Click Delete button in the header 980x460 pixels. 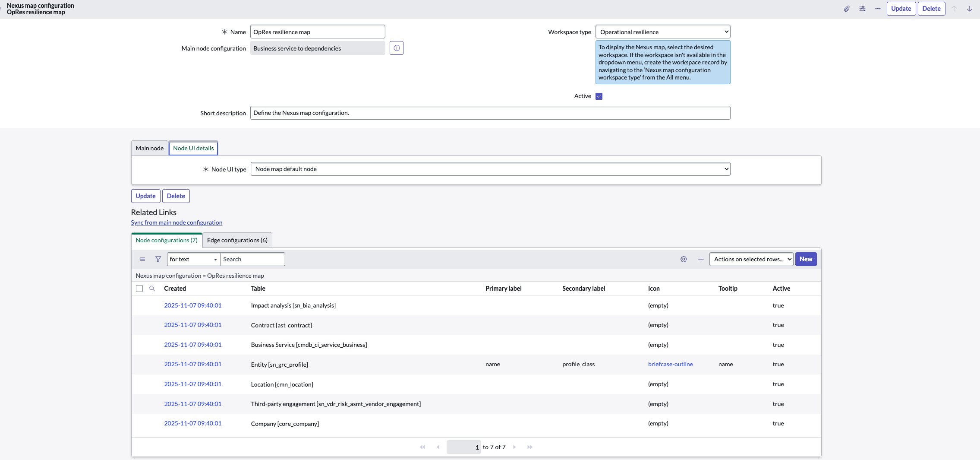click(x=931, y=9)
